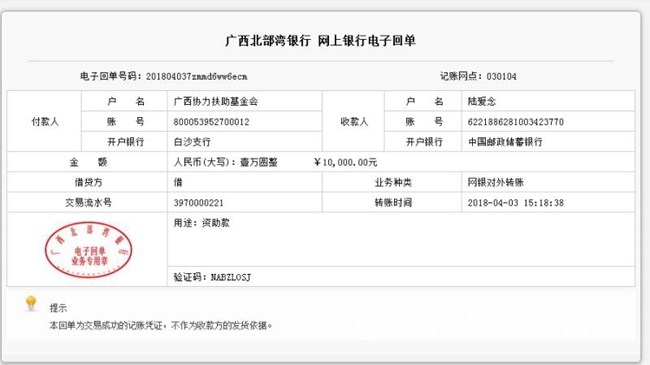Click the 业务种类 label cell
This screenshot has height=365, width=650.
(x=392, y=182)
